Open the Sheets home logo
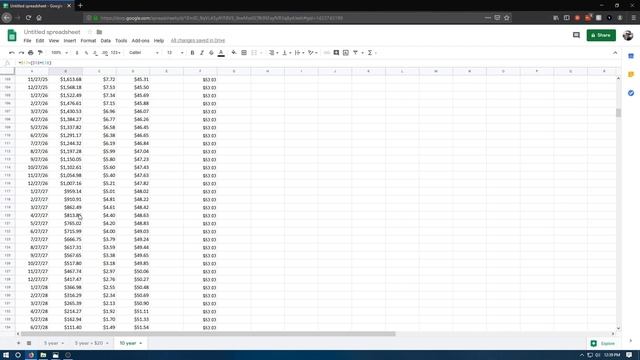Screen dimensions: 640x360 point(12,36)
